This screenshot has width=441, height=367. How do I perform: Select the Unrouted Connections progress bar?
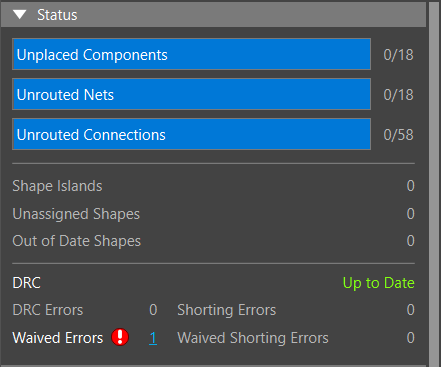192,134
